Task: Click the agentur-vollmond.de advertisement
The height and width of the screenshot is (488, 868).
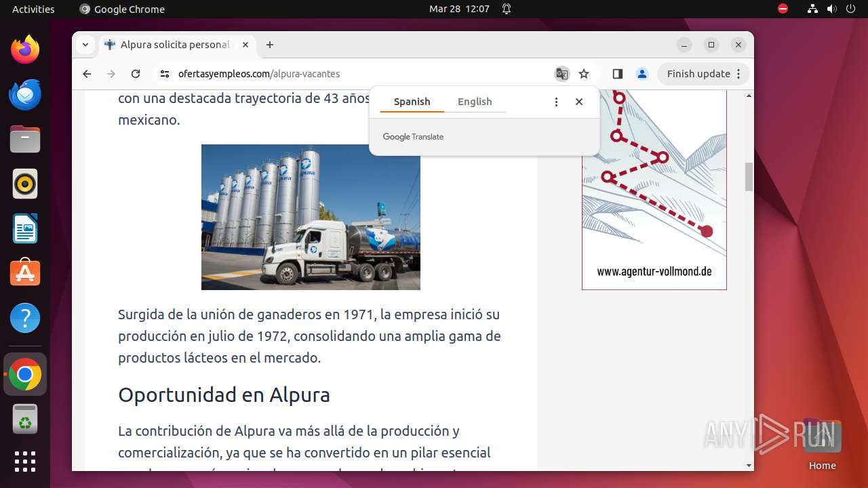Action: click(x=654, y=190)
